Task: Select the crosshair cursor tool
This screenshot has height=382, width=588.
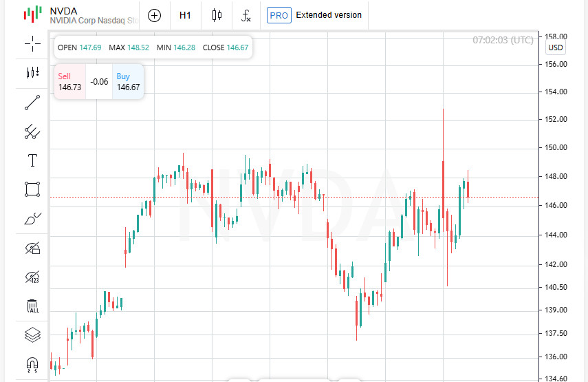Action: 32,44
